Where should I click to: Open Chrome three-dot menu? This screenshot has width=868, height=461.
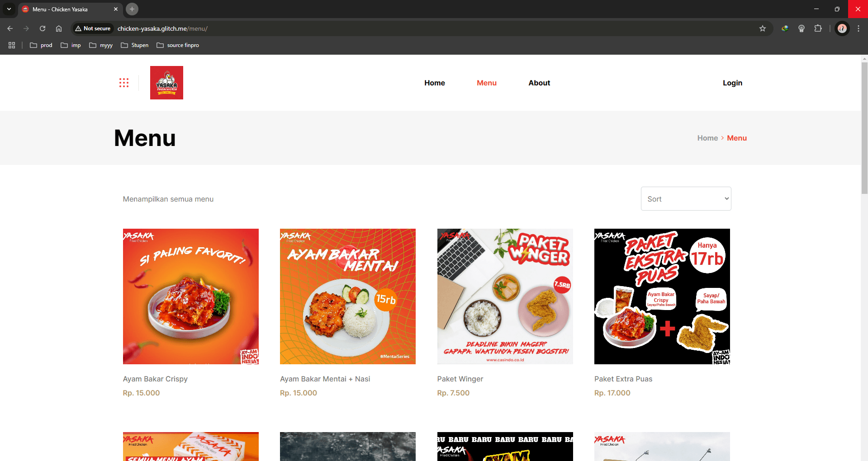pos(859,28)
